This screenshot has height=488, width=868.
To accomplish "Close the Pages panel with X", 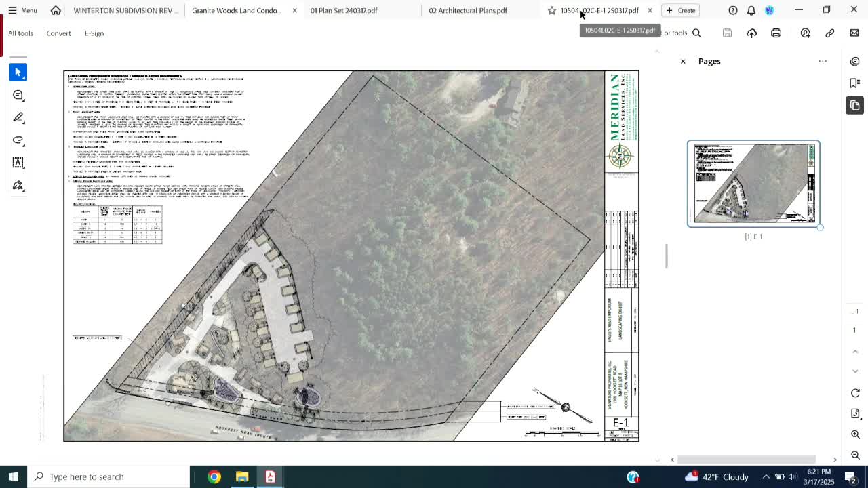I will [x=683, y=62].
